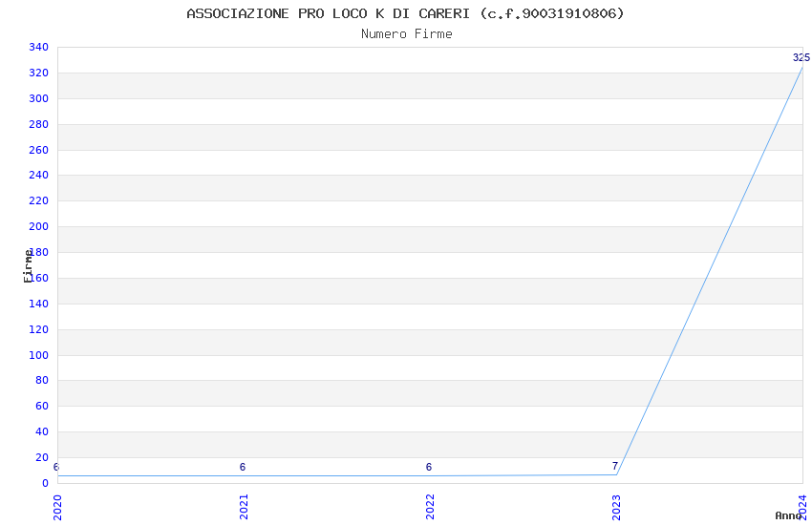Click the y-axis value 100

click(x=39, y=355)
